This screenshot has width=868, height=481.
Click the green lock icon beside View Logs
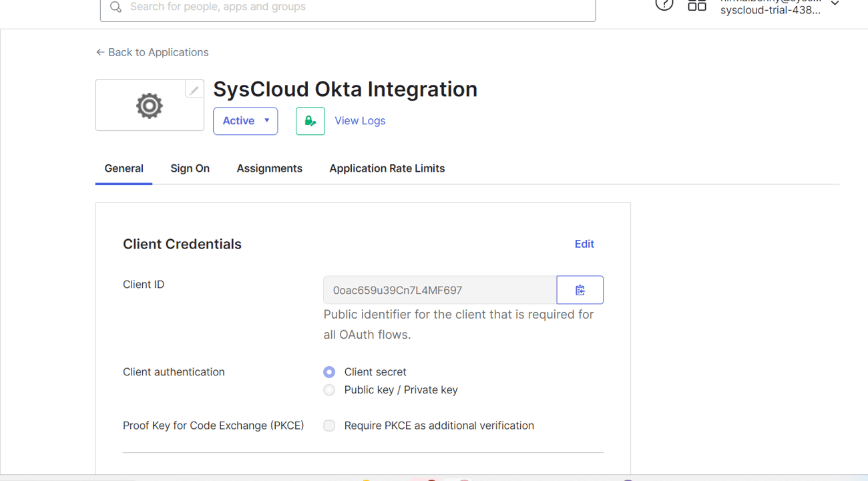pyautogui.click(x=310, y=121)
